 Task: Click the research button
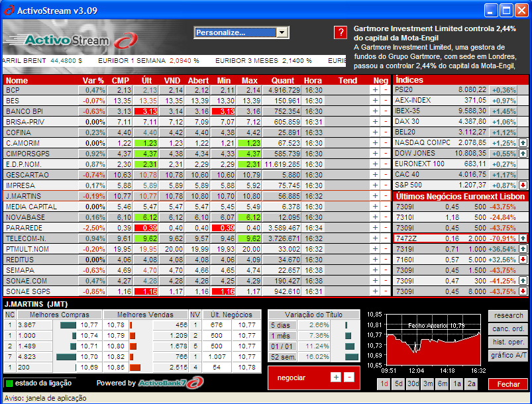508,316
